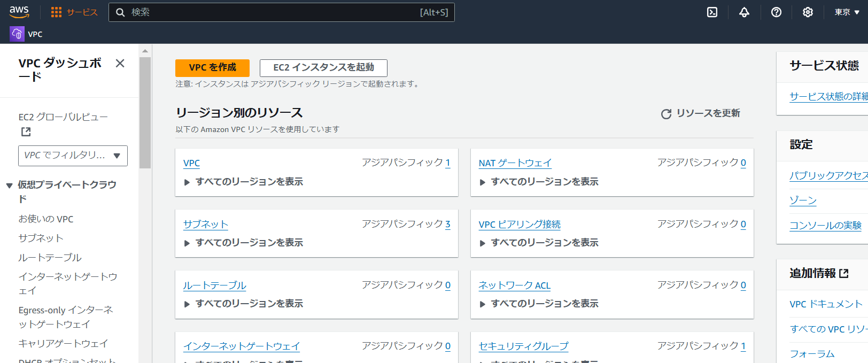The width and height of the screenshot is (868, 363).
Task: Open サービス状態の詳細 link
Action: pos(829,97)
